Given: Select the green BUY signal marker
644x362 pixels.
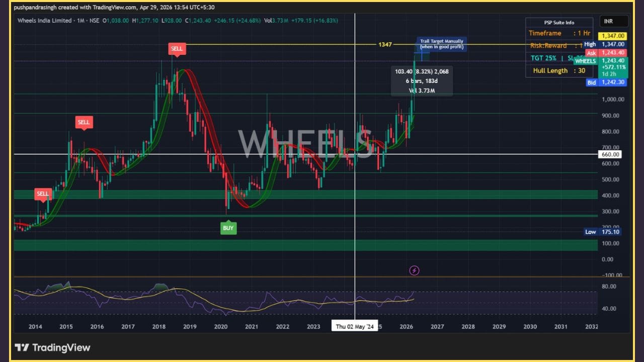Looking at the screenshot, I should click(x=228, y=228).
